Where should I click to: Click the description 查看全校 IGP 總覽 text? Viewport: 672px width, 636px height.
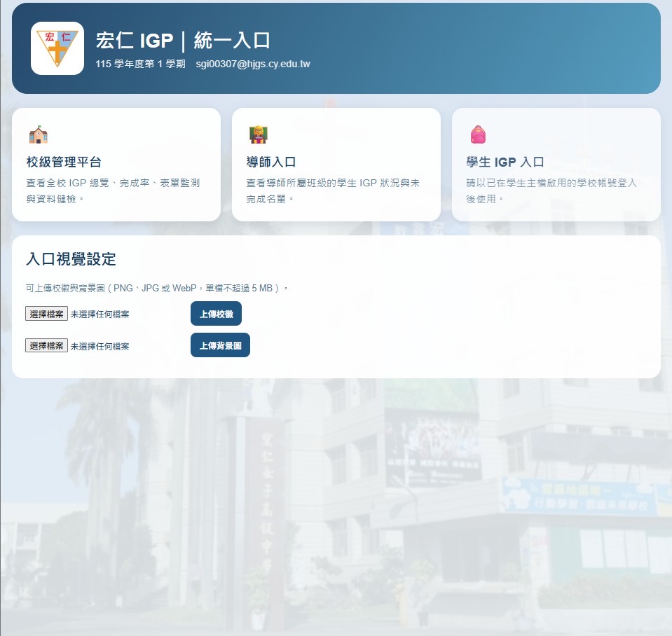coord(113,191)
